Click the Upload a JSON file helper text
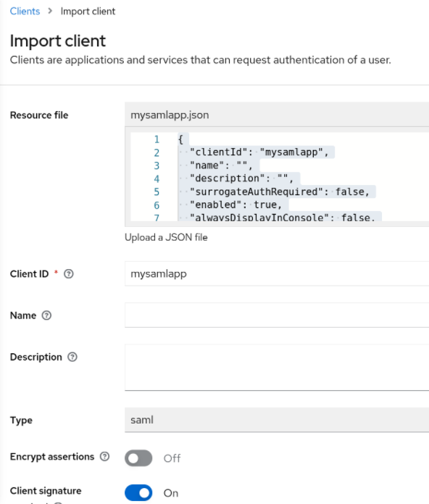 pos(166,238)
